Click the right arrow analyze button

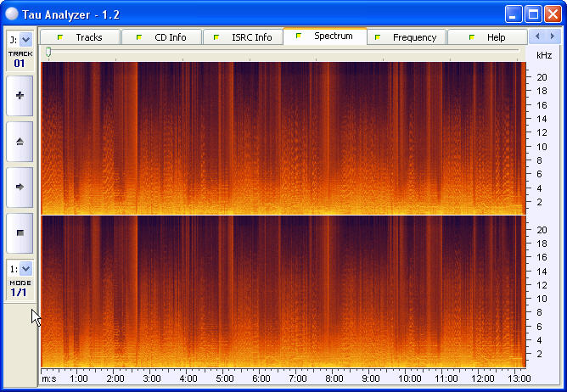(20, 186)
